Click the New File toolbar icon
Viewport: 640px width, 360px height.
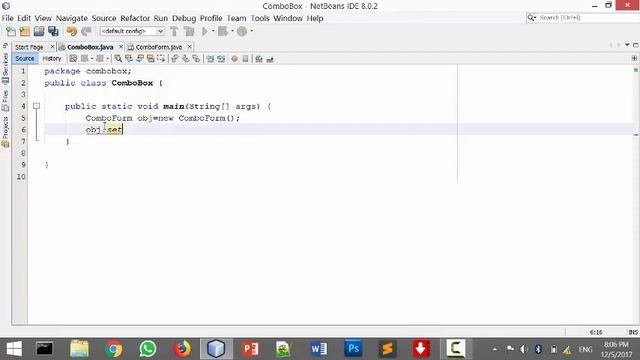[11, 31]
